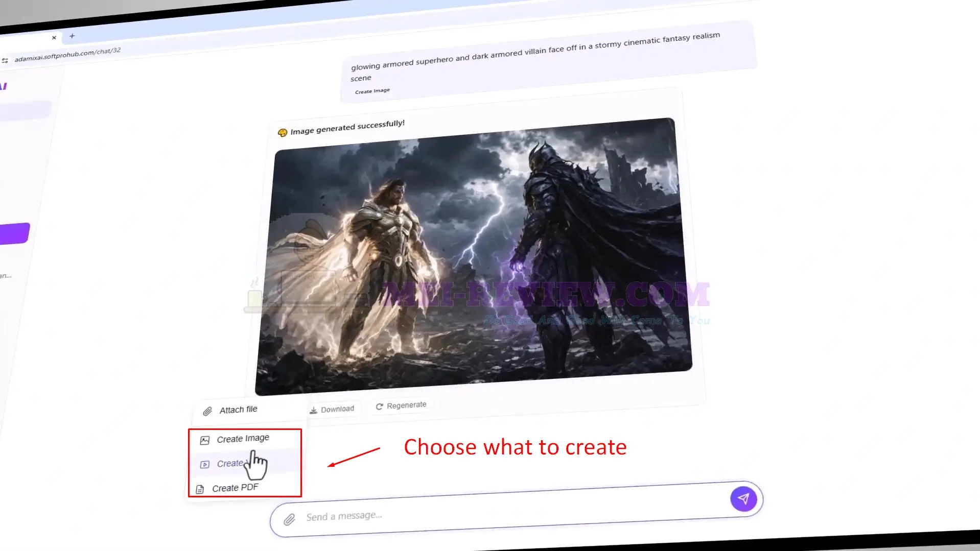Click the small 'Create Image' tag under the prompt
The image size is (980, 551).
click(372, 91)
